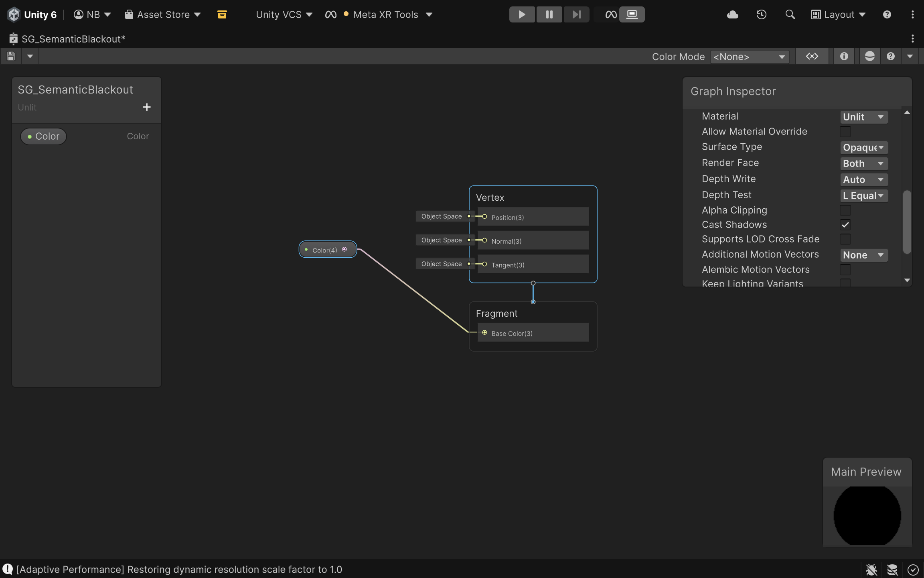Open Shader Graph help icon

(891, 56)
